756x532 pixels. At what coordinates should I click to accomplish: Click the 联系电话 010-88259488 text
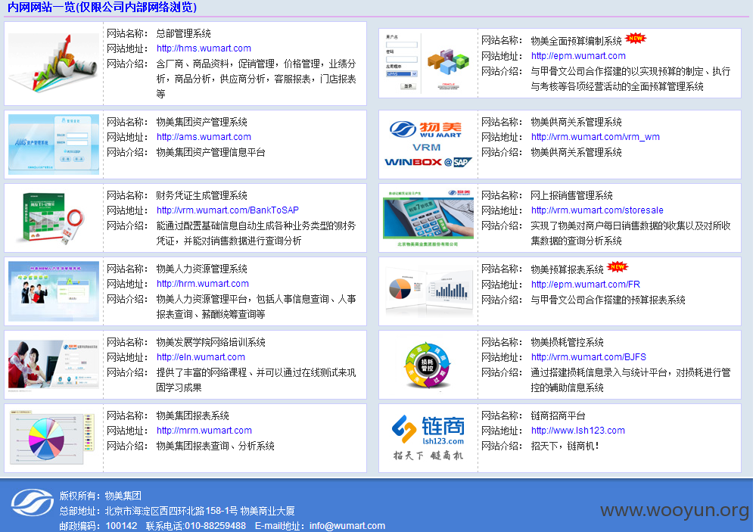point(196,526)
